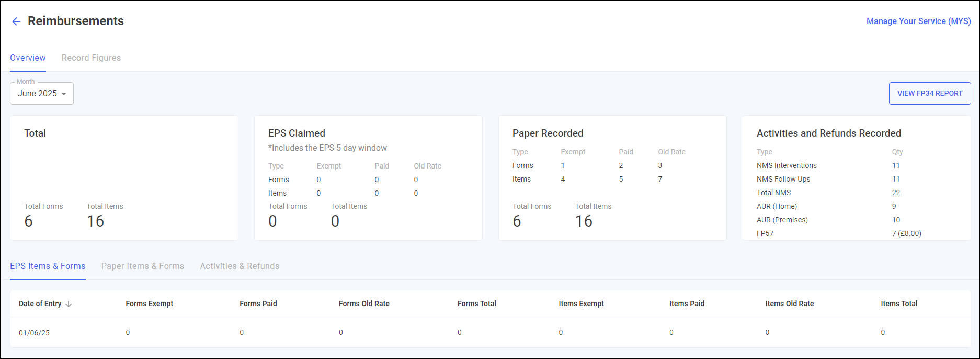Viewport: 980px width, 359px height.
Task: Click the Forms Exempt column header
Action: 149,304
